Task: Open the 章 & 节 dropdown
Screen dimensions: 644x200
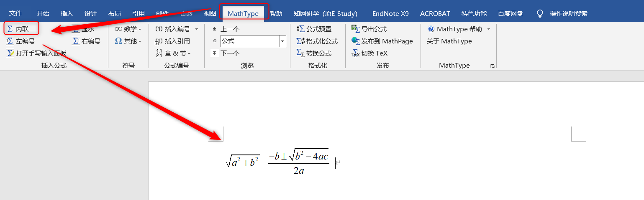Action: click(x=173, y=53)
